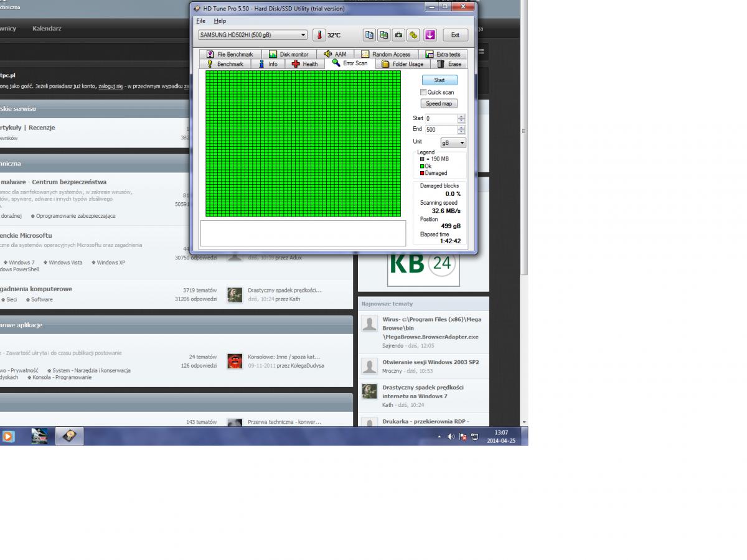
Task: Open the Folder Usage tab
Action: click(x=403, y=63)
